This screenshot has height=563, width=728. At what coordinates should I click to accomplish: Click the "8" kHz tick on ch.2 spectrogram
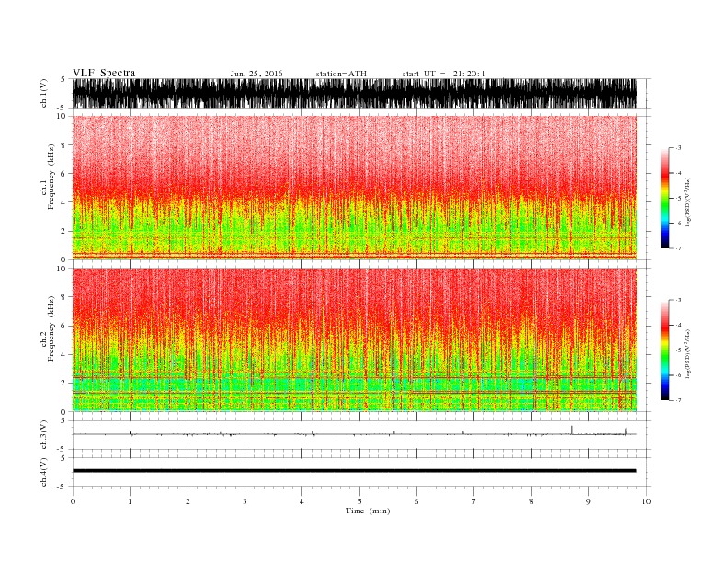tap(63, 297)
